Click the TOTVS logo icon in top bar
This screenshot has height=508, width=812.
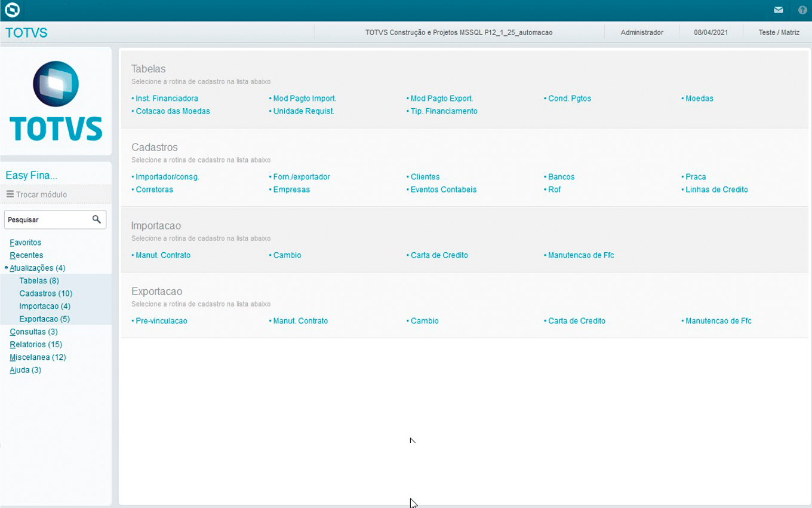coord(12,10)
